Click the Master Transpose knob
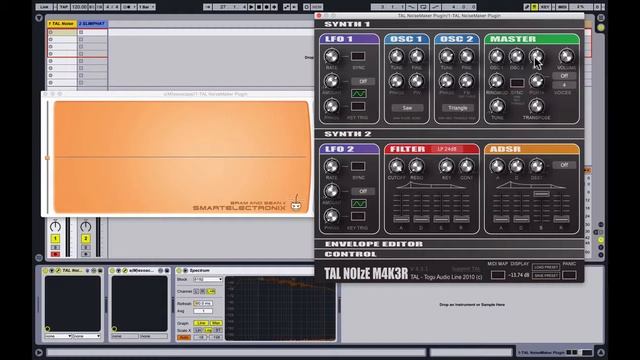This screenshot has width=640, height=360. (x=536, y=107)
